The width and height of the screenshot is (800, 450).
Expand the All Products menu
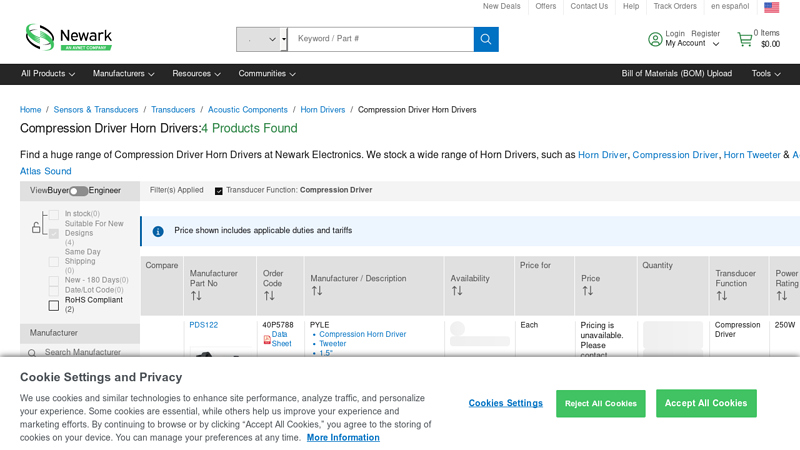point(47,73)
